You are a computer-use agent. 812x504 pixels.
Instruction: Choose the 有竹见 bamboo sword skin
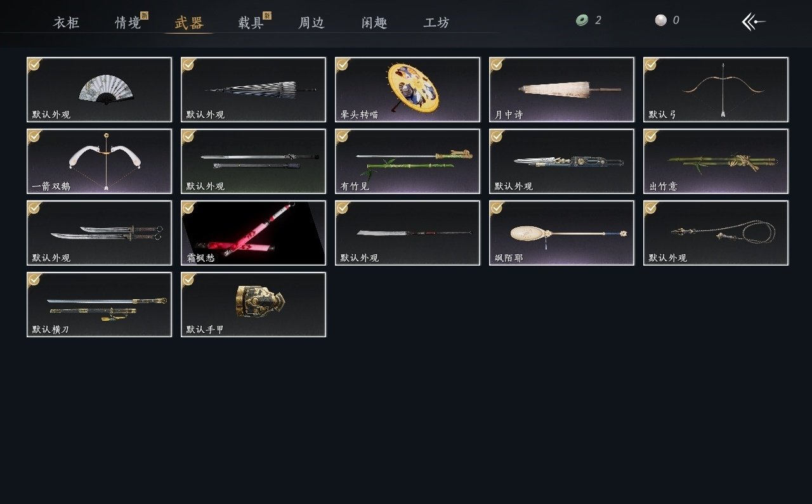[407, 161]
